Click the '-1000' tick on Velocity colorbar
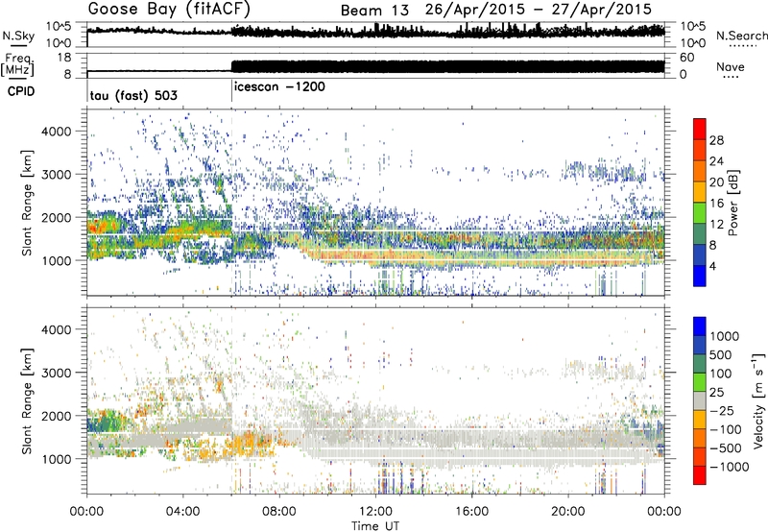The height and width of the screenshot is (532, 768). click(x=729, y=467)
